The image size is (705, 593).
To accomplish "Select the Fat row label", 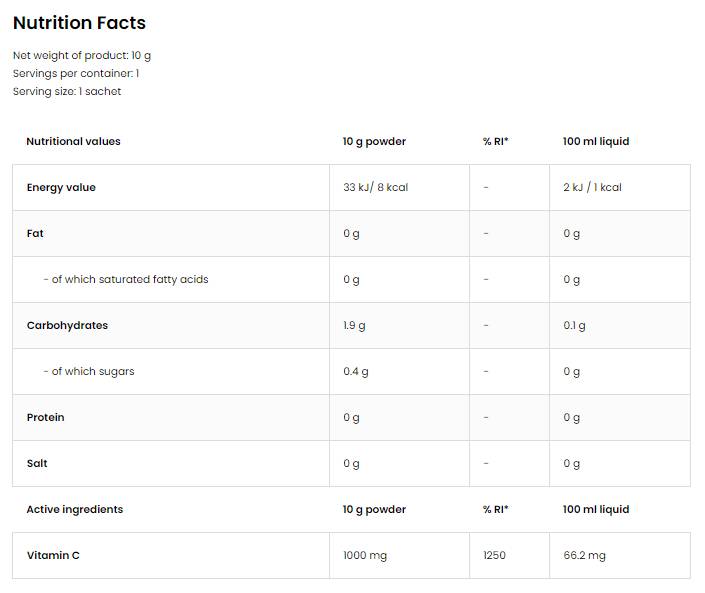I will point(35,234).
